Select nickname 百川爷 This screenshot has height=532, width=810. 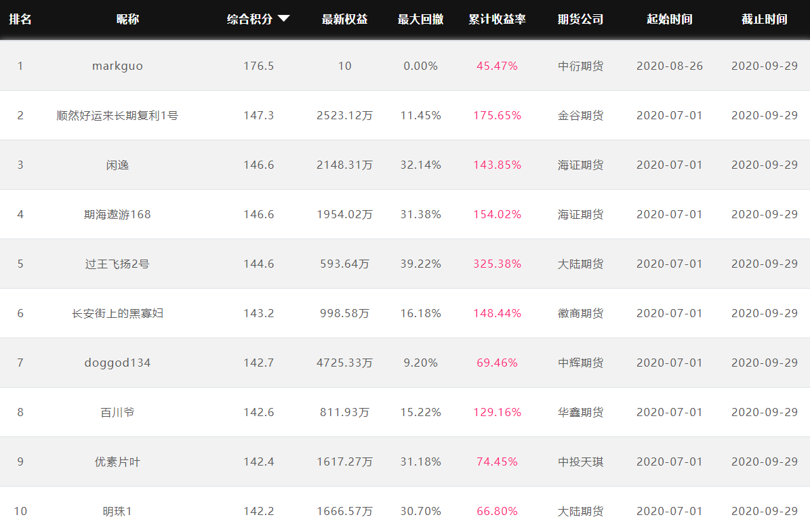pos(117,412)
